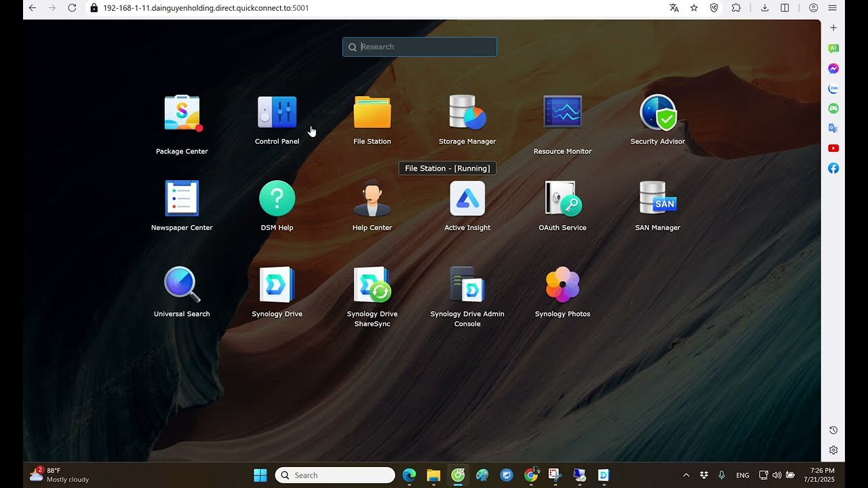Open Package Center app
Viewport: 868px width, 488px height.
point(182,113)
